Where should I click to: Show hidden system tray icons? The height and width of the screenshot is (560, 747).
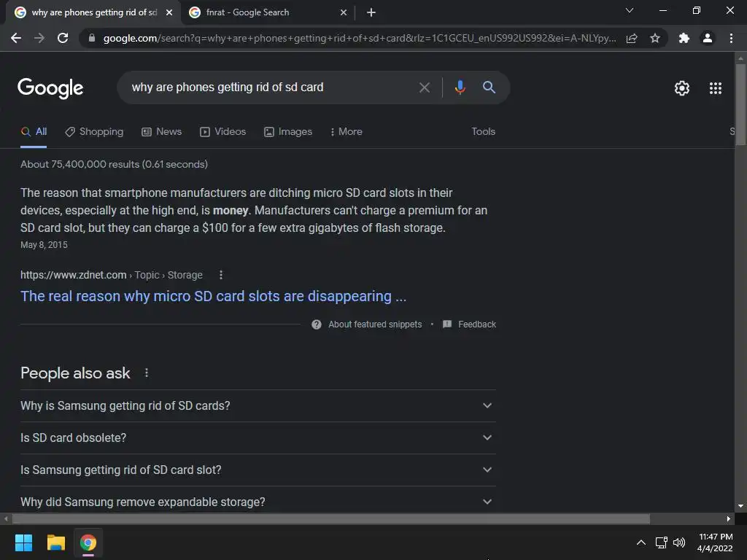[641, 542]
